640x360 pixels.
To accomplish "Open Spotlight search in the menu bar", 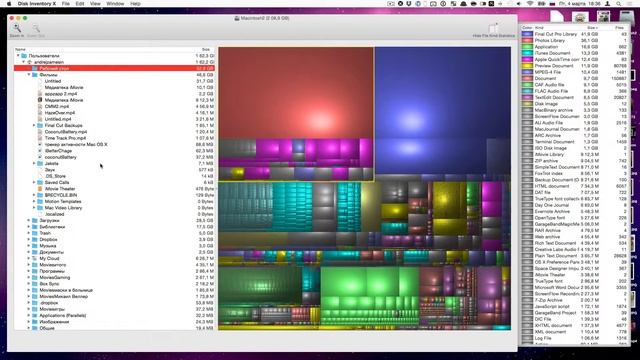I will 619,4.
